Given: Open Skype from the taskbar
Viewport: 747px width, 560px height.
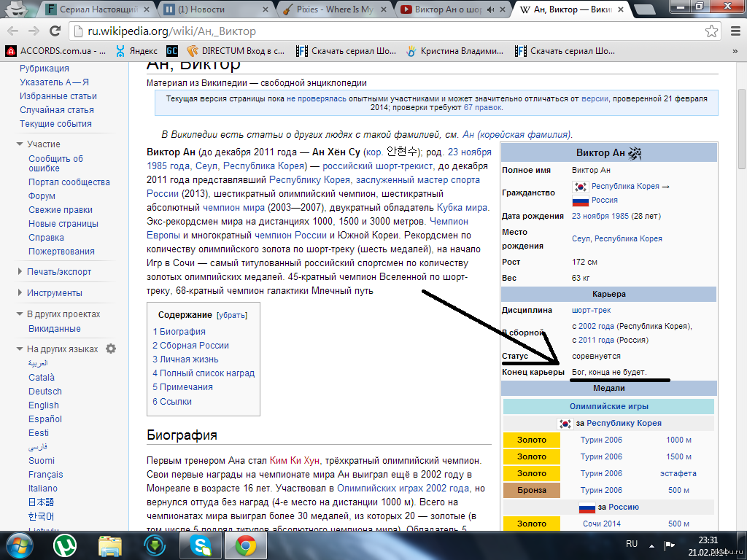Looking at the screenshot, I should (201, 545).
